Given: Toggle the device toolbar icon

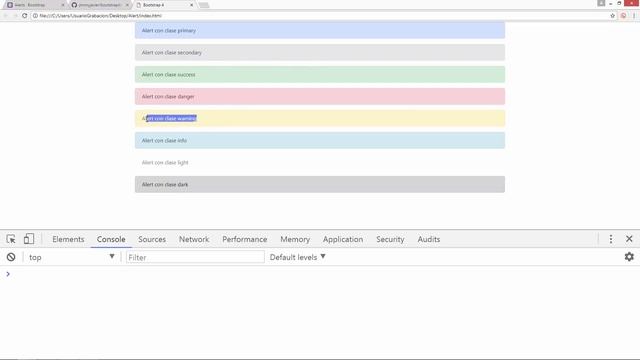Looking at the screenshot, I should click(29, 239).
